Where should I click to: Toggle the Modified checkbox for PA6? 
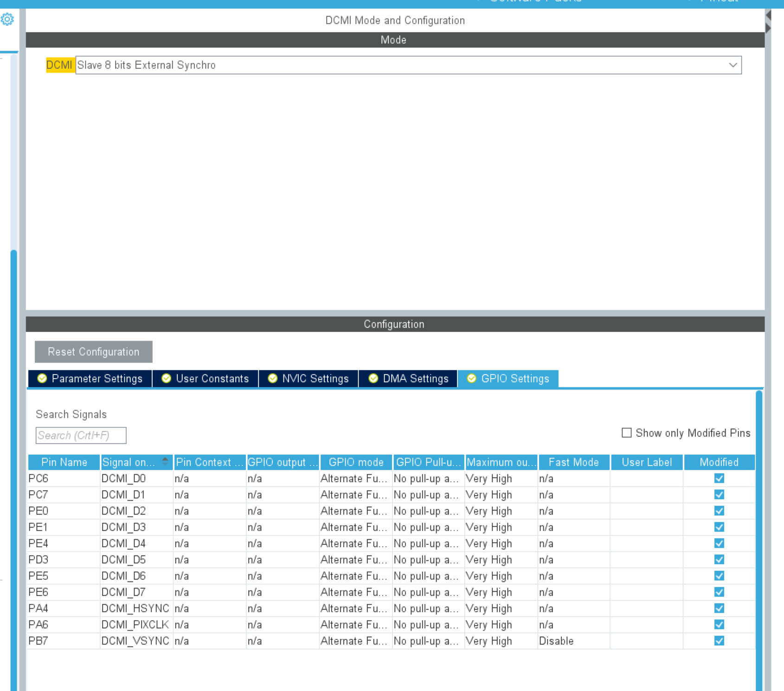tap(719, 625)
